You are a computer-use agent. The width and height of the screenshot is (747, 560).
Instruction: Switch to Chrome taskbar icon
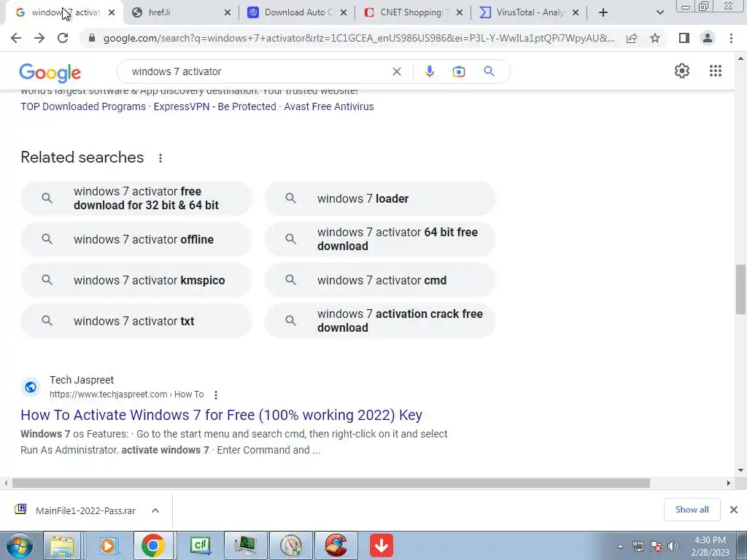pyautogui.click(x=153, y=545)
